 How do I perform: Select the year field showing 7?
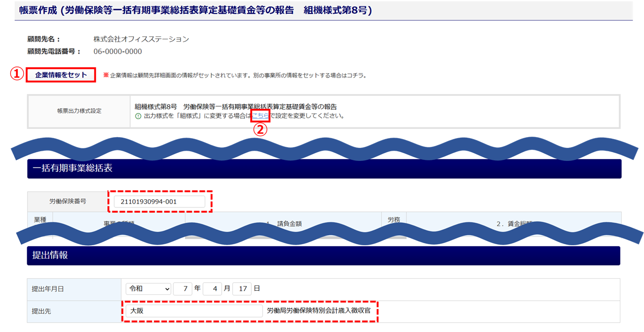point(183,289)
